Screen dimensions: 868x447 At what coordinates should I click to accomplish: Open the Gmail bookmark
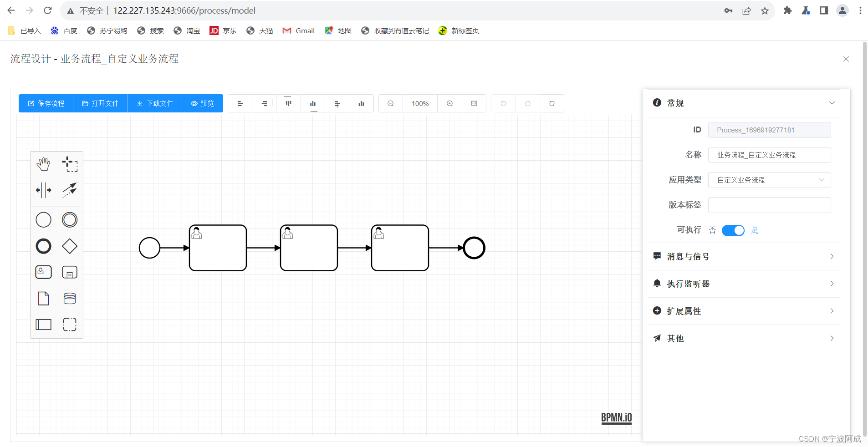pos(299,30)
